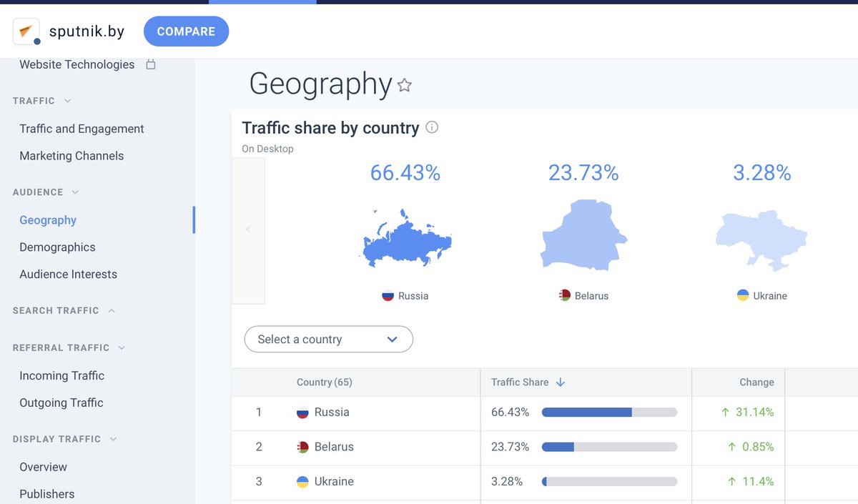Click the Traffic Share sort arrow icon

tap(561, 382)
